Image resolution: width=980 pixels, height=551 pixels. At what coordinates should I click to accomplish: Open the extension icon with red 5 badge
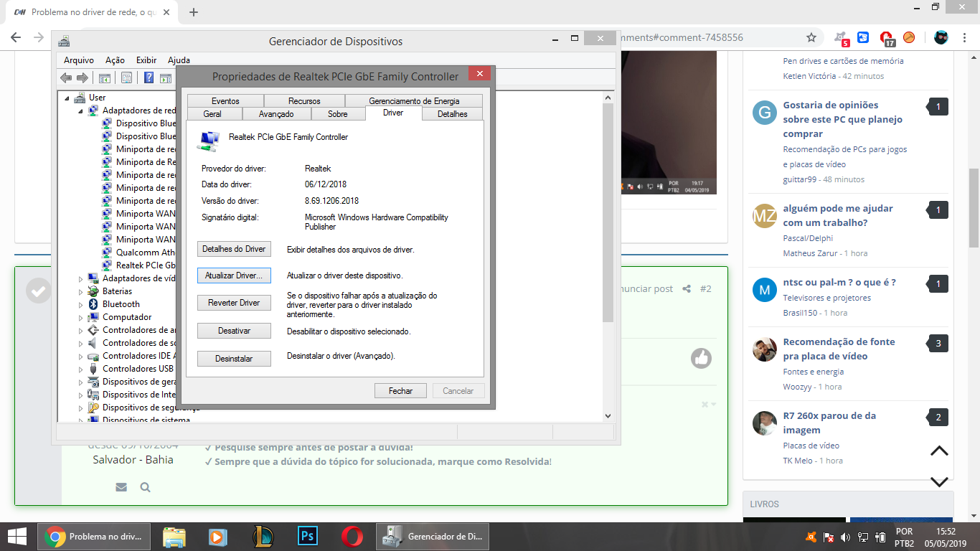[x=842, y=37]
